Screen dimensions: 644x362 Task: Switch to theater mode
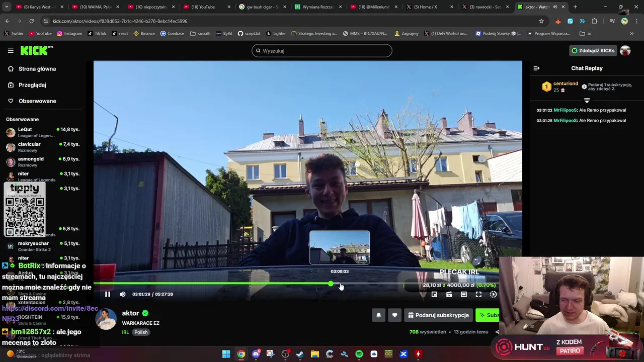point(464,294)
